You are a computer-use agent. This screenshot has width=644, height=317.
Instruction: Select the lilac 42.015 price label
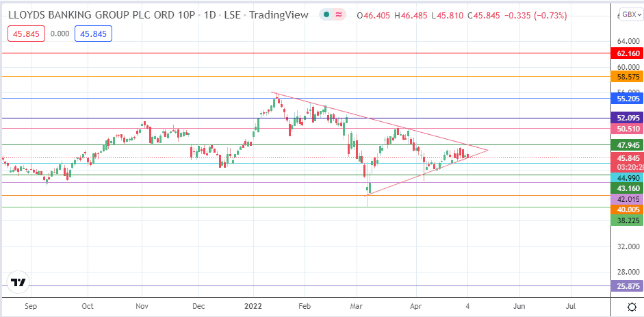(628, 199)
